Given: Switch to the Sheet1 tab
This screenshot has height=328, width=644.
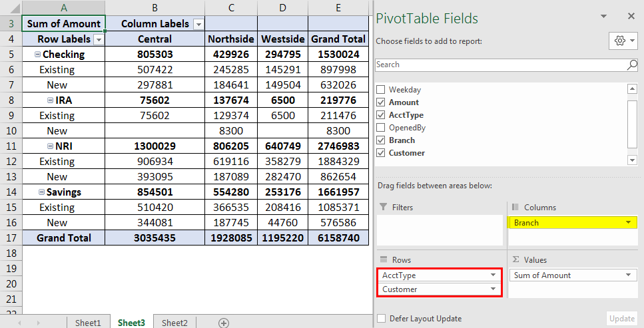Looking at the screenshot, I should click(88, 323).
